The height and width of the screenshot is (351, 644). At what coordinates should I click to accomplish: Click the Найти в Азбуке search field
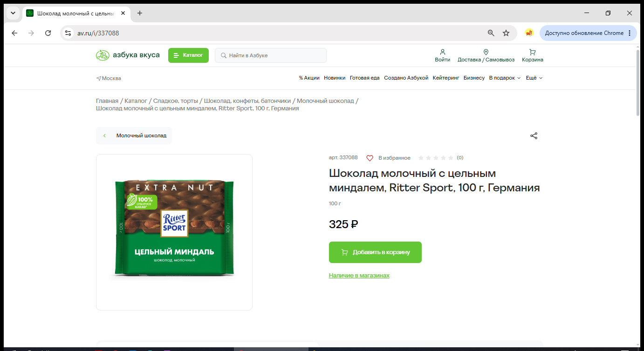coord(271,55)
